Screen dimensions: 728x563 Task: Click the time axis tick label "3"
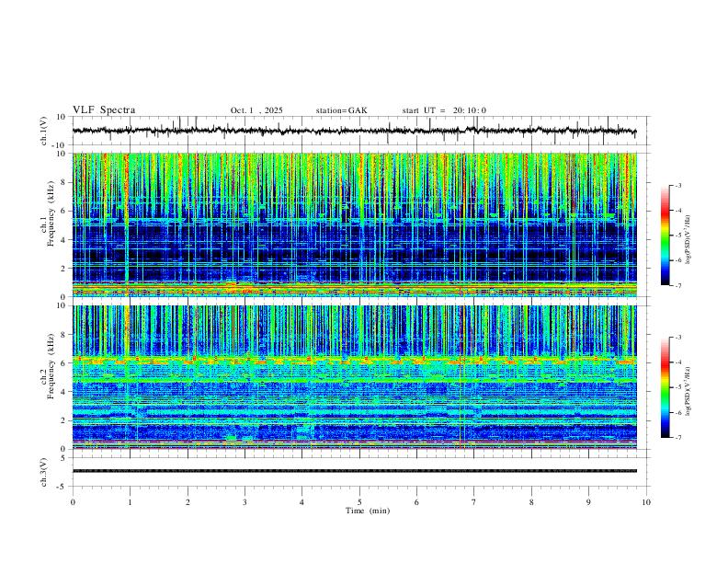(245, 502)
